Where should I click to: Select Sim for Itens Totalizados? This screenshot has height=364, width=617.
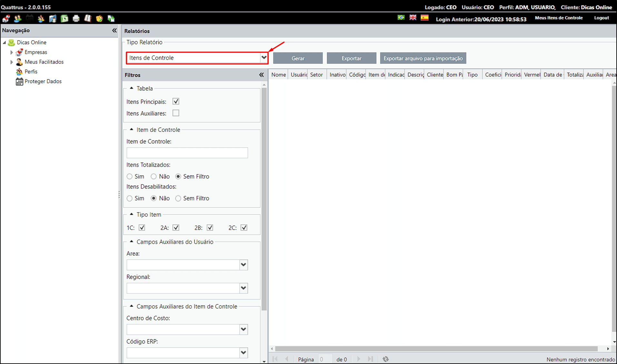tap(130, 176)
